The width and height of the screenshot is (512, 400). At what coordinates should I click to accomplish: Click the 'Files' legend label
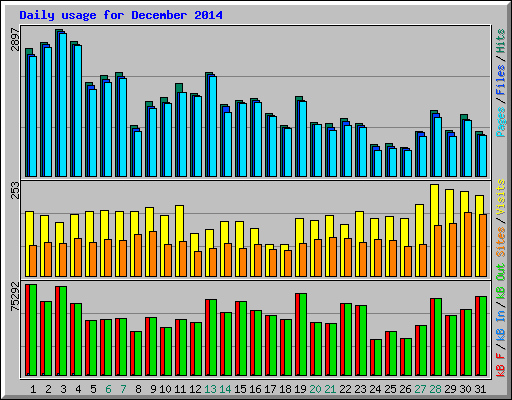pyautogui.click(x=500, y=80)
